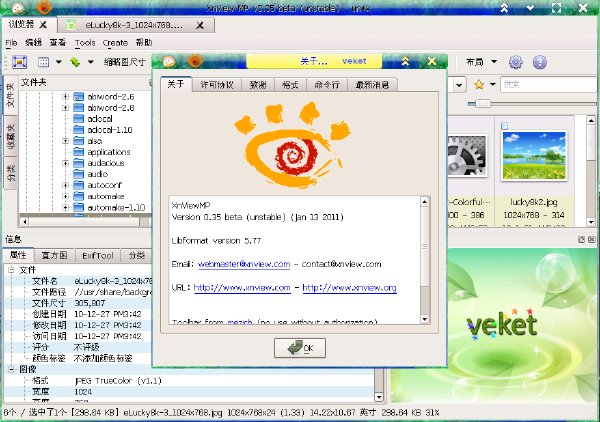Expand the abiword-2.6 folder

point(65,97)
